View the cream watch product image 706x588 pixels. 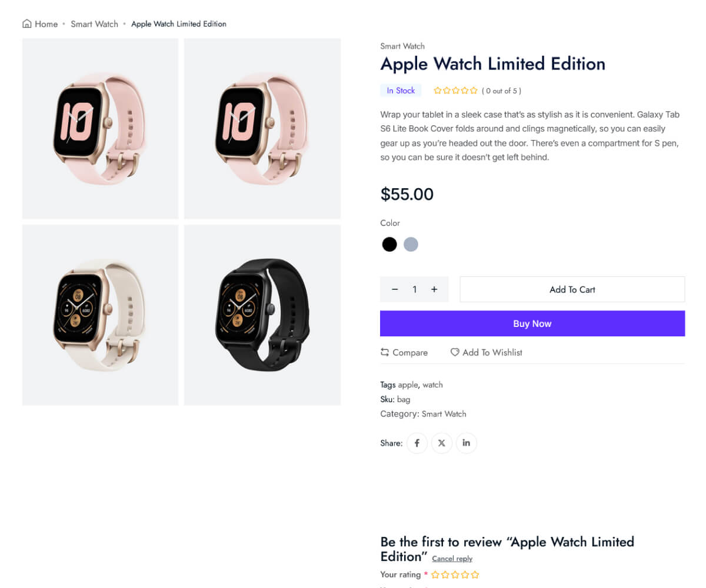pyautogui.click(x=100, y=315)
